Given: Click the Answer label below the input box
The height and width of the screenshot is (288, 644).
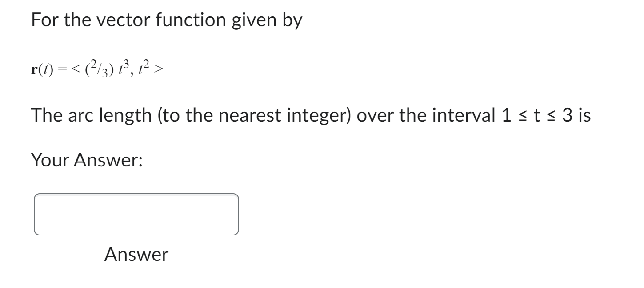Looking at the screenshot, I should pyautogui.click(x=136, y=255).
